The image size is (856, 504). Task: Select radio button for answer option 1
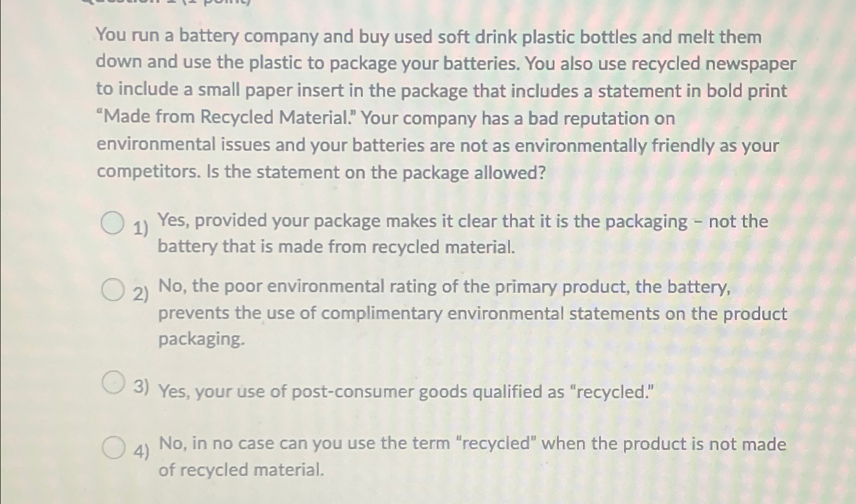point(113,222)
